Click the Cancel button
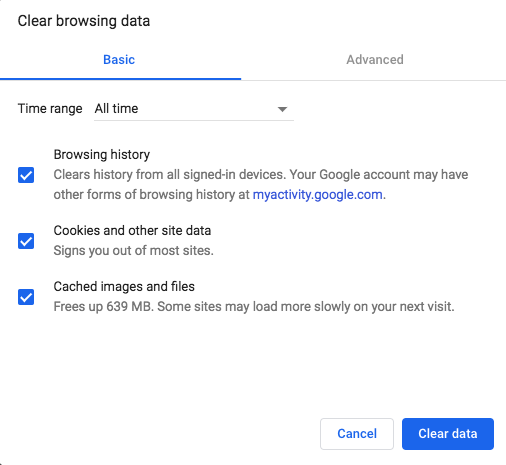 tap(357, 434)
